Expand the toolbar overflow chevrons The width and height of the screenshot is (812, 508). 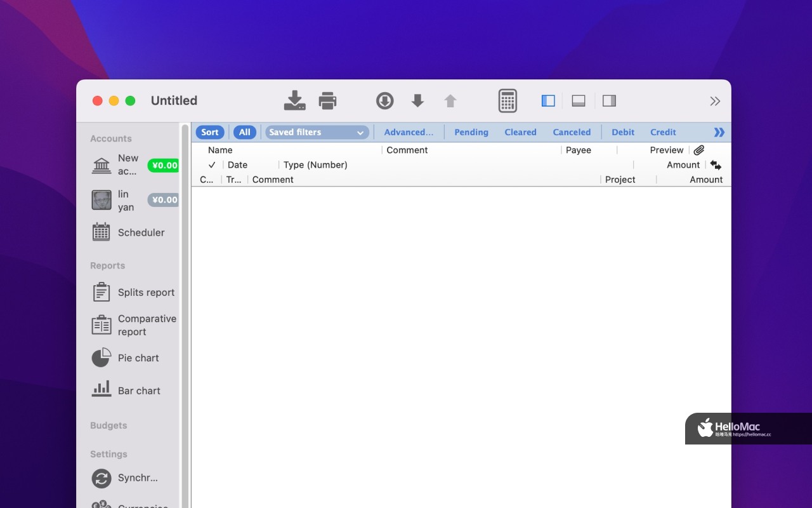pyautogui.click(x=715, y=101)
